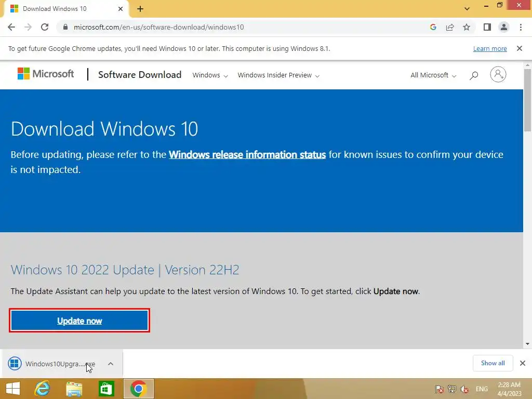Sign in via the account icon

coord(498,74)
